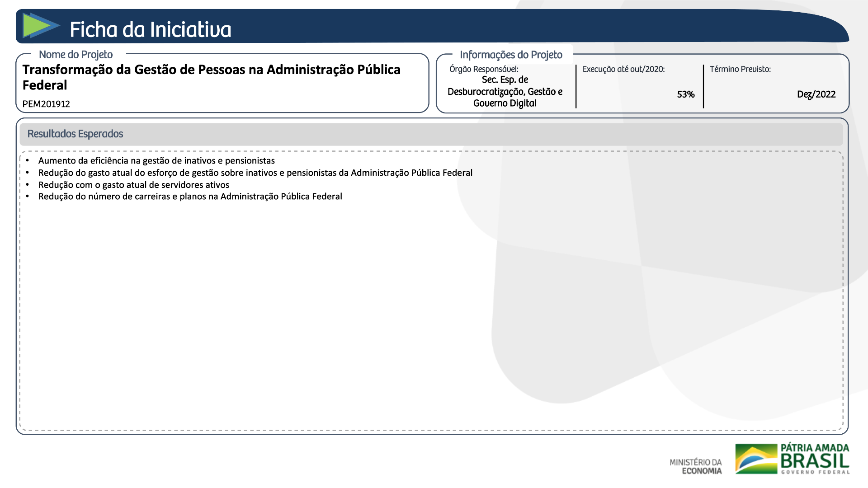Select bullet about gasto de servidores ativos
Viewport: 868px width, 488px height.
click(133, 185)
